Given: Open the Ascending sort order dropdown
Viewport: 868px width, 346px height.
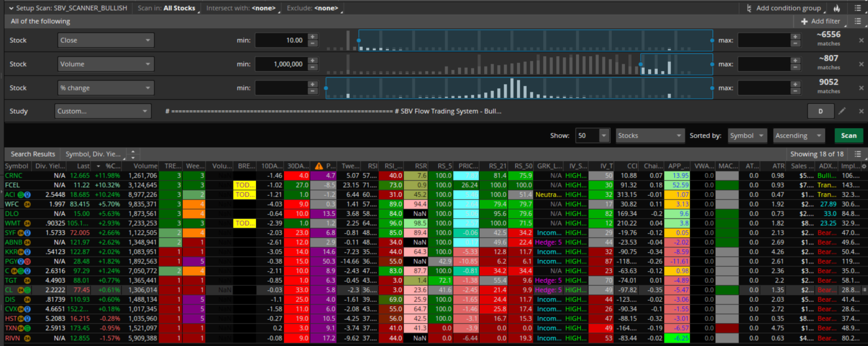Looking at the screenshot, I should (798, 136).
